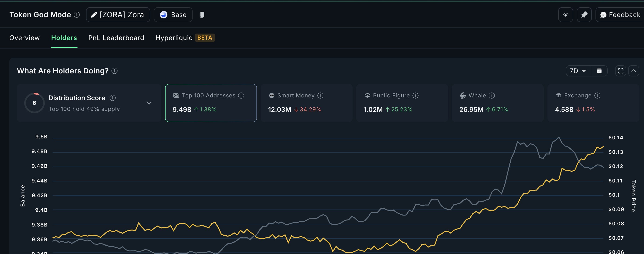Toggle the eye watch icon button
The height and width of the screenshot is (254, 644).
(565, 15)
